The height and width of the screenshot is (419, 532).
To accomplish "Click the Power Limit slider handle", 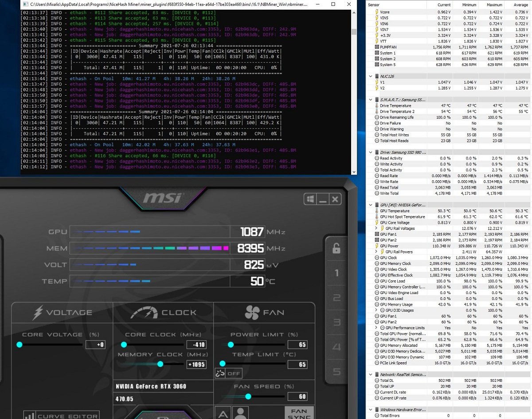I will tap(231, 344).
